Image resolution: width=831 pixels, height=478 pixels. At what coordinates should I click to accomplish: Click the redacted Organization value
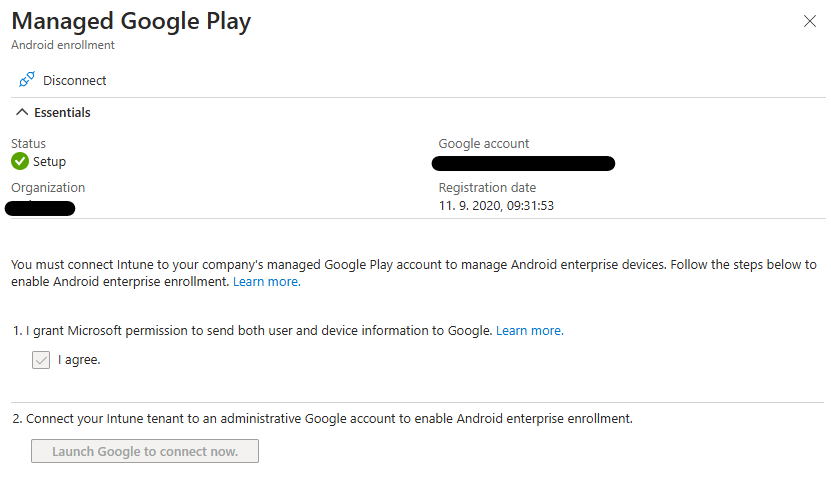[x=40, y=208]
